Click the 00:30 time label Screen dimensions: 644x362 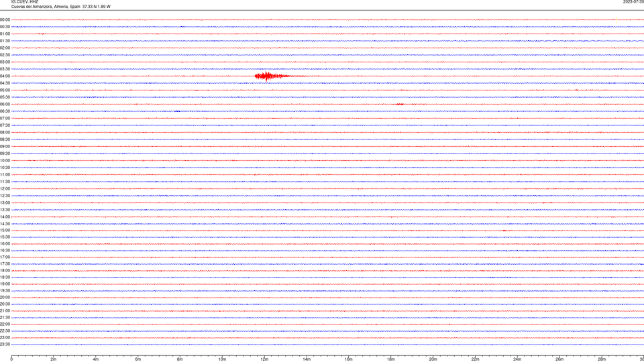point(5,27)
